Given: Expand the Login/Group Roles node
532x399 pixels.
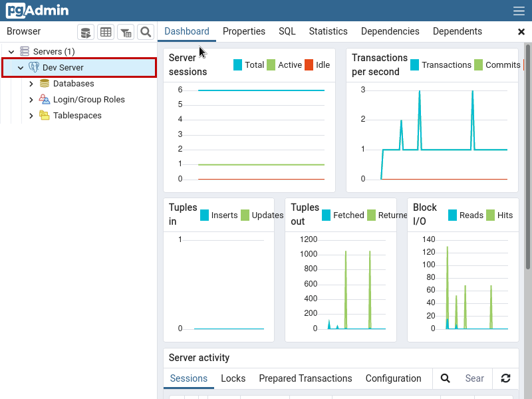Looking at the screenshot, I should [x=31, y=99].
